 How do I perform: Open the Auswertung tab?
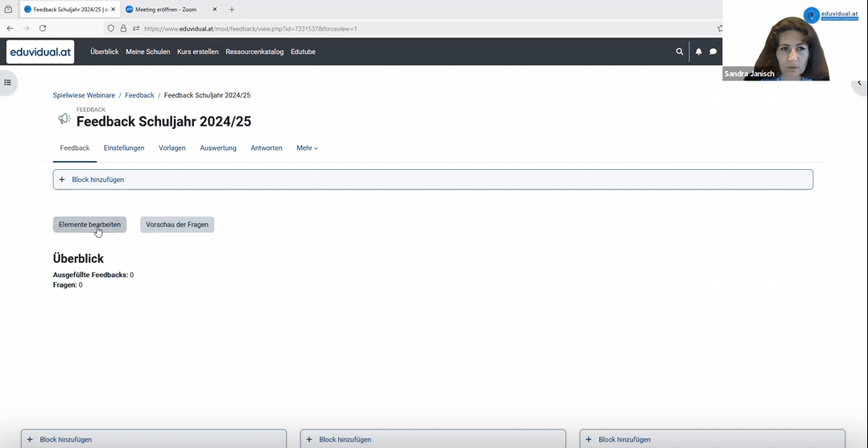[x=218, y=148]
